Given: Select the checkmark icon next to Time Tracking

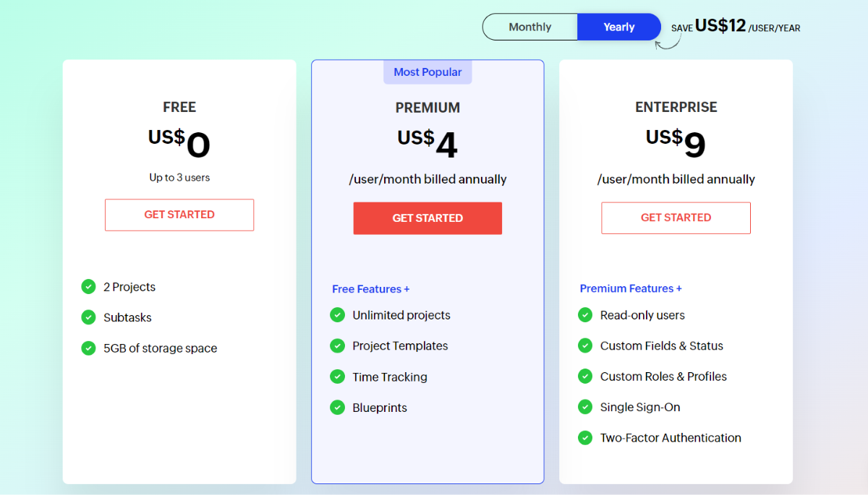Looking at the screenshot, I should pos(337,376).
